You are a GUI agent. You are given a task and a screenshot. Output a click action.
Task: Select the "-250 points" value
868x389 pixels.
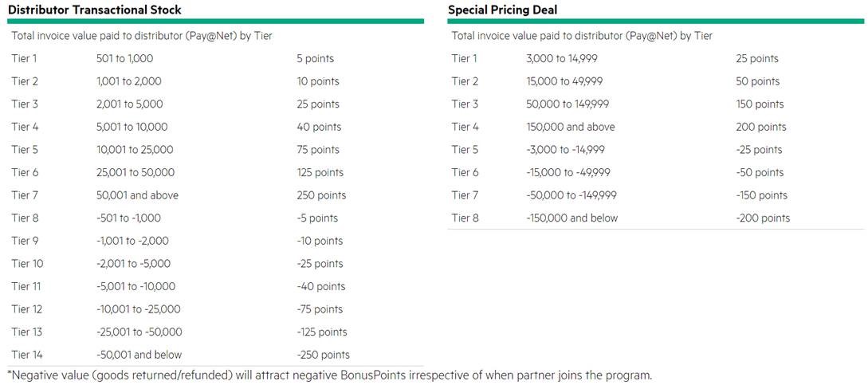323,355
